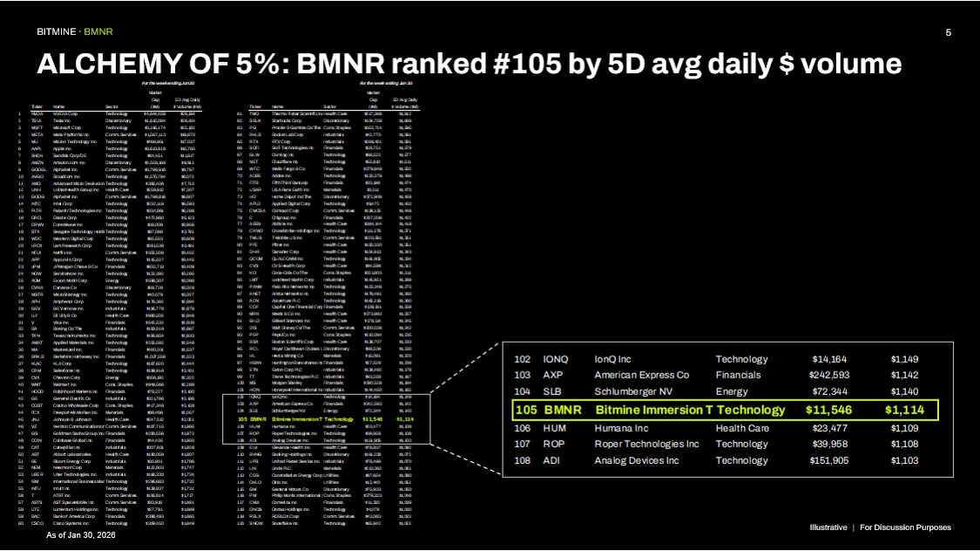Click the 'Financials' sector for American Express

coord(738,375)
